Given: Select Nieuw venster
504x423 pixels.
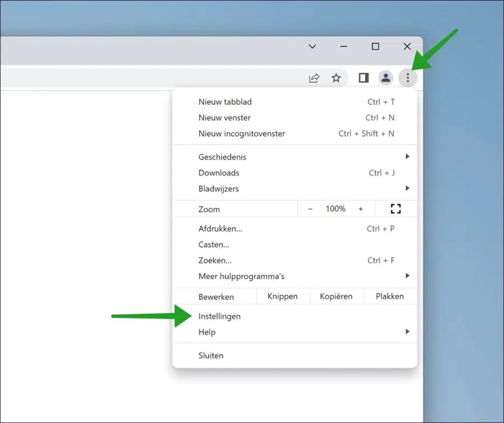Looking at the screenshot, I should pos(295,118).
